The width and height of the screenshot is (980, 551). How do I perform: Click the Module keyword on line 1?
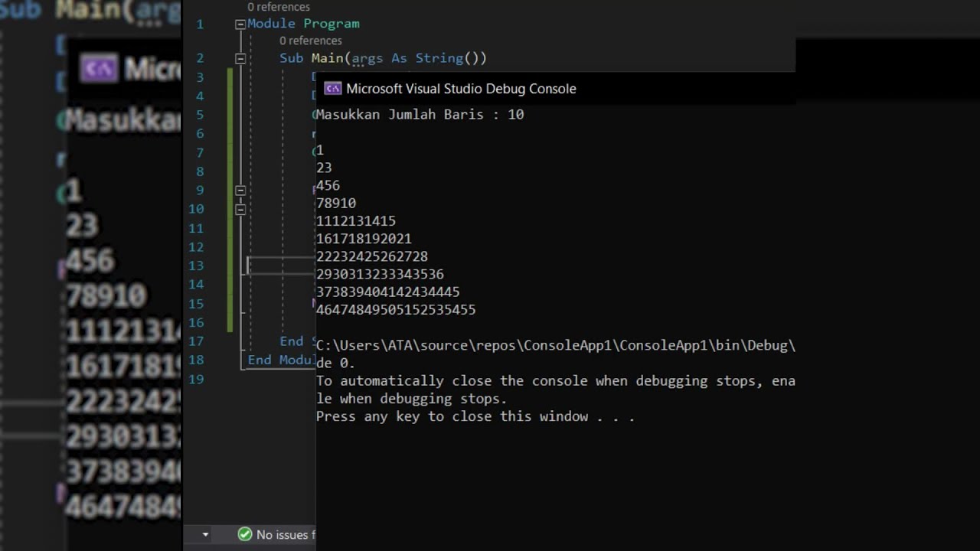[271, 24]
